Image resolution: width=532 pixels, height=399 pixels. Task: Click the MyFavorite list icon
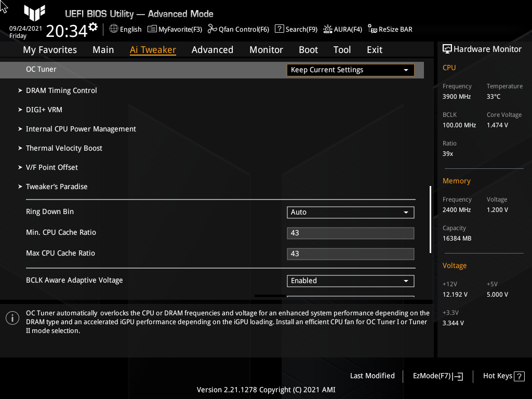(x=152, y=29)
